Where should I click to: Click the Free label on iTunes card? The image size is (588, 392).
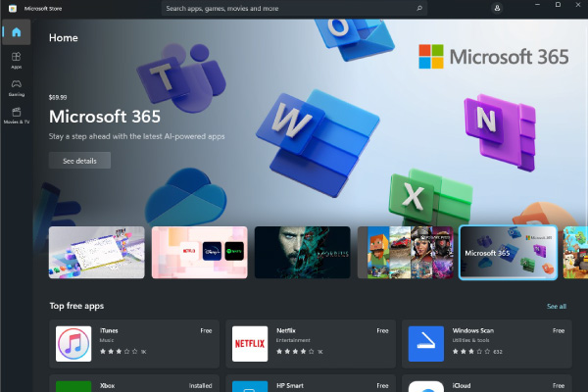[206, 330]
